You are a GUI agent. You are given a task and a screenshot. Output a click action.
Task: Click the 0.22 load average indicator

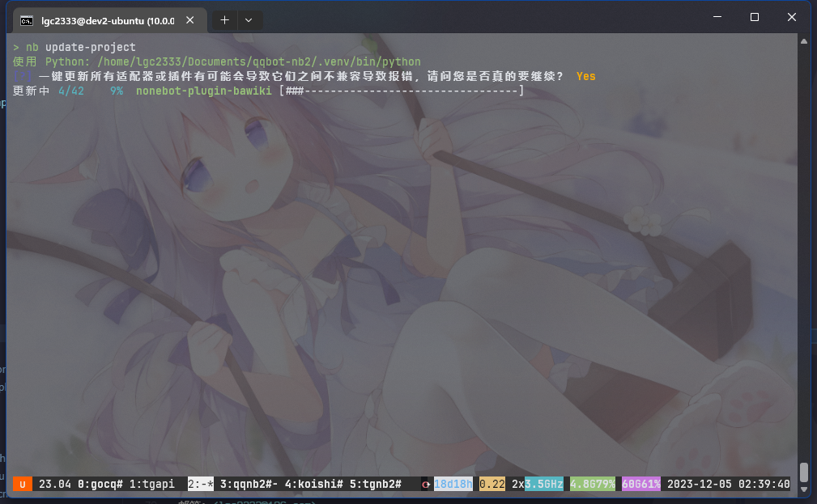491,485
